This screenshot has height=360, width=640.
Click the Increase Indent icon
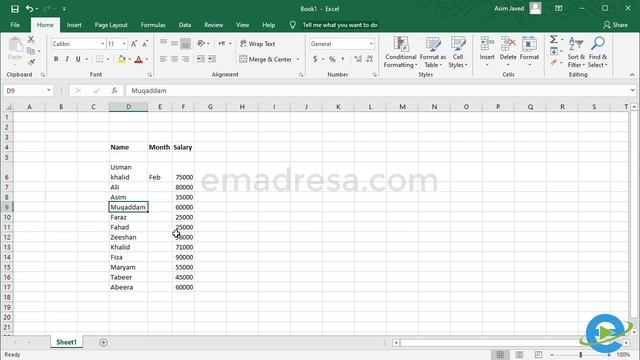[x=211, y=59]
